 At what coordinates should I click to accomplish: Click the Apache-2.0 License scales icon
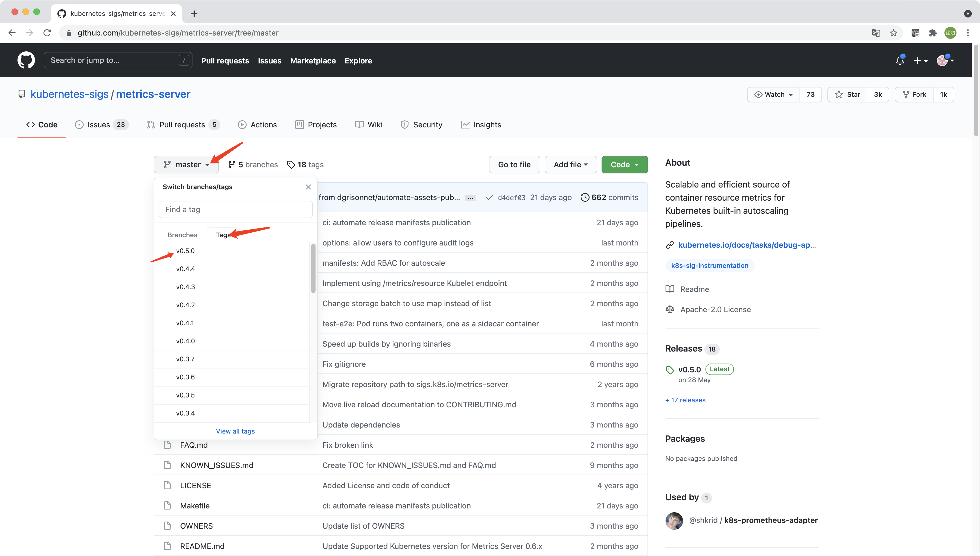click(669, 309)
